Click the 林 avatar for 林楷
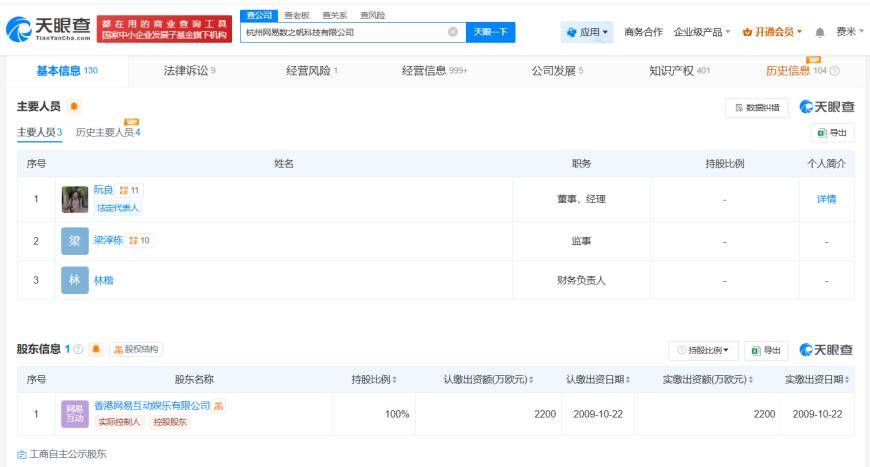 75,281
